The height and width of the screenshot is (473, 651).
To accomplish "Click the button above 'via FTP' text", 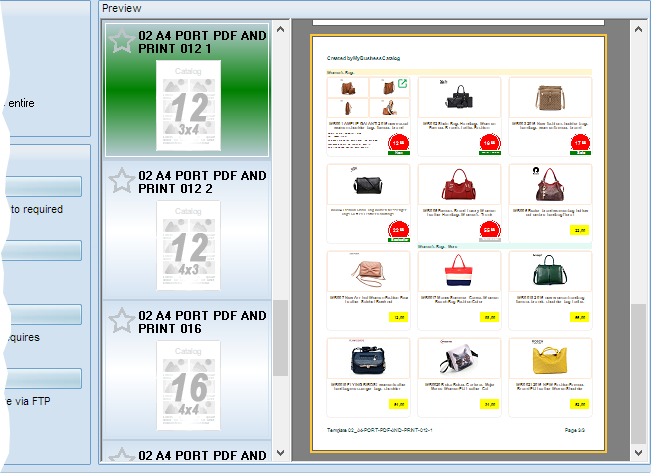I will point(44,378).
